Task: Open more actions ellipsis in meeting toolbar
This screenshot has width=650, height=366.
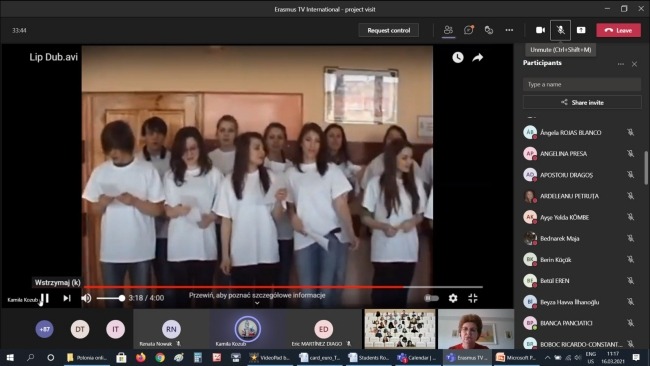Action: 509,30
